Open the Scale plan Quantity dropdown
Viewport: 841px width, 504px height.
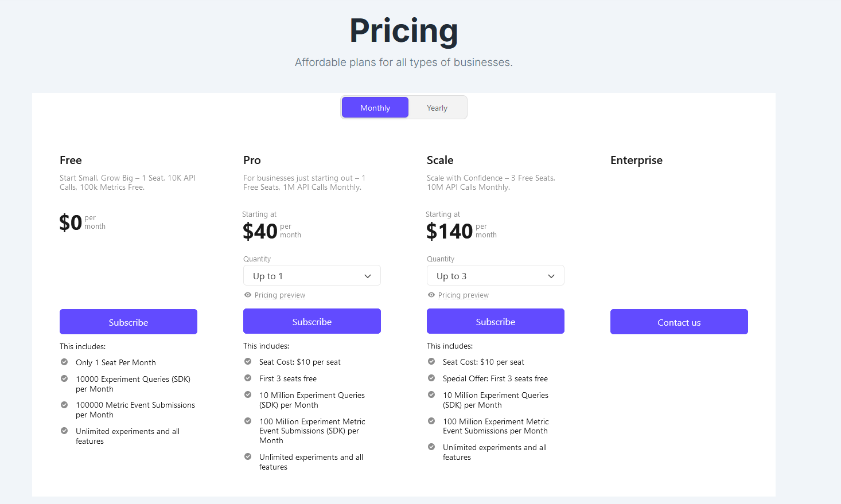pyautogui.click(x=496, y=276)
